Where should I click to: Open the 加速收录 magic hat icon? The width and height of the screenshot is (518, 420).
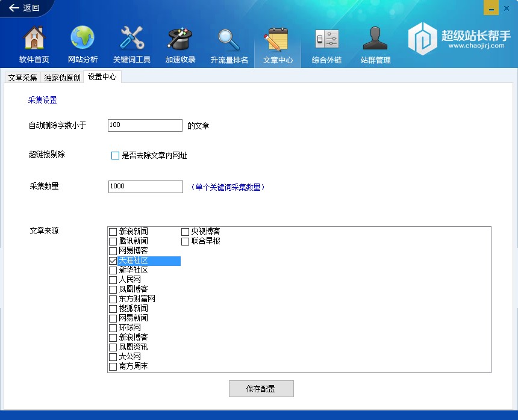click(180, 39)
